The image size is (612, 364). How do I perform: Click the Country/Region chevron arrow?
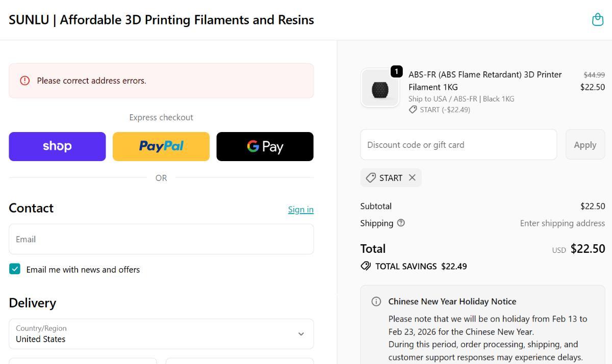(301, 334)
